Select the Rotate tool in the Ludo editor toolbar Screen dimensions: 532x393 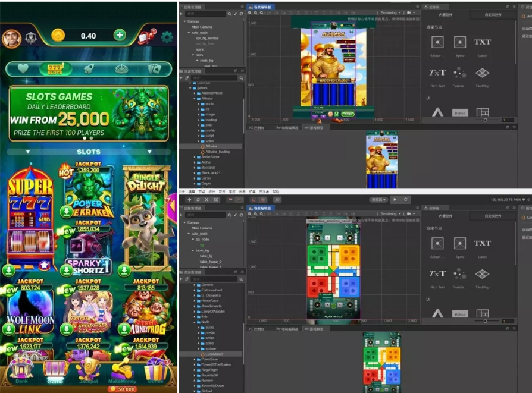[x=198, y=200]
